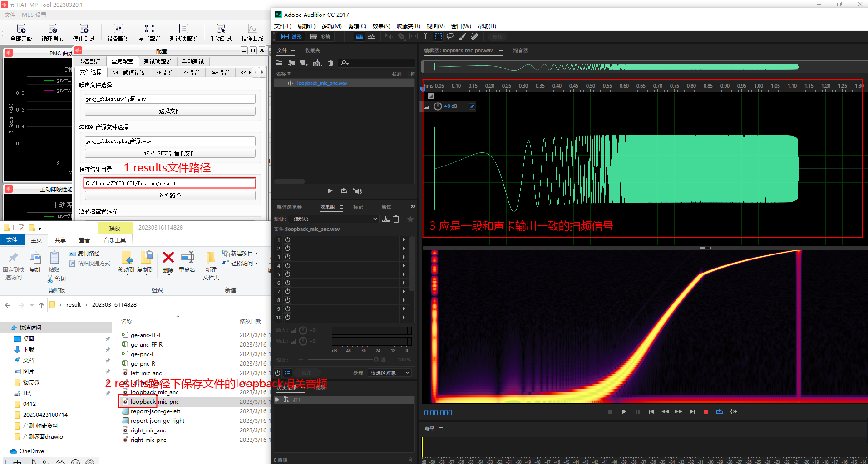Click Stop Test in π-HAT toolbar
Screen dimensions: 868x464
pos(84,33)
